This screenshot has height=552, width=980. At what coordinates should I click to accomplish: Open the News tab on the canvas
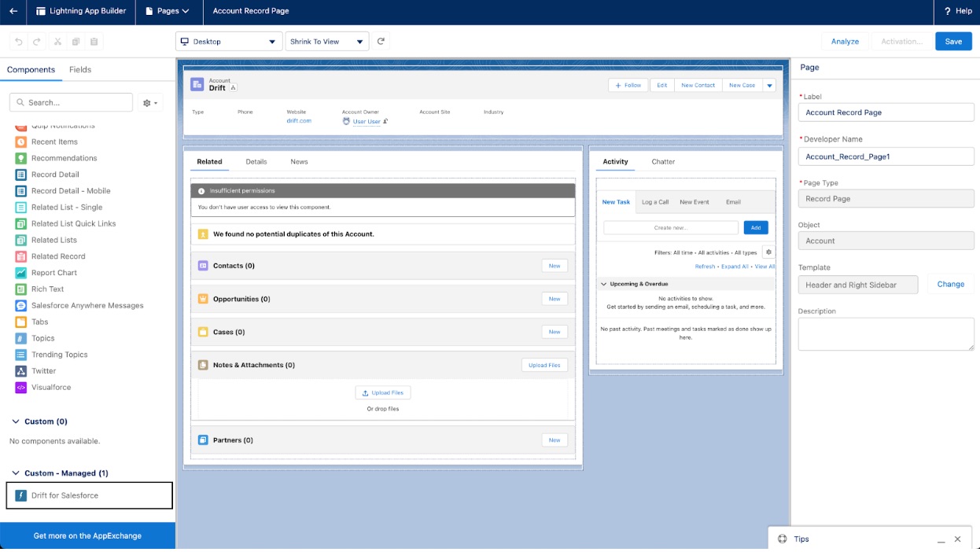[x=299, y=162]
